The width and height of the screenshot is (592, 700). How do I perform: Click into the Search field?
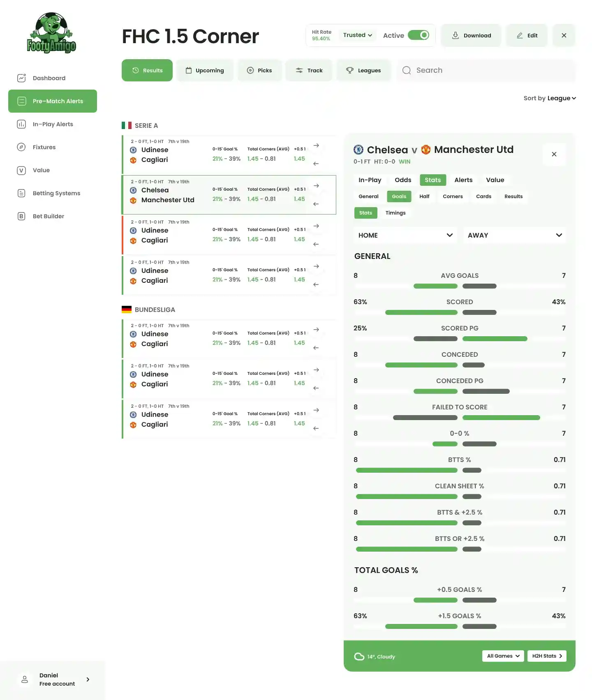(486, 70)
